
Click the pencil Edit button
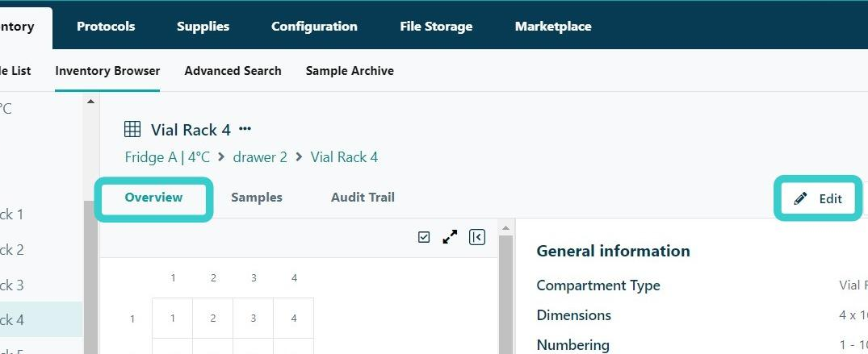[818, 198]
